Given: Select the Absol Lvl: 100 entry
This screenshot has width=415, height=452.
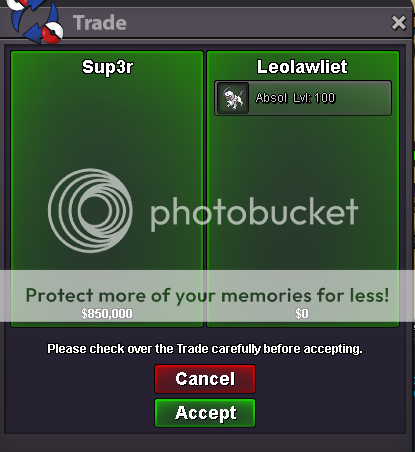Looking at the screenshot, I should pos(303,98).
